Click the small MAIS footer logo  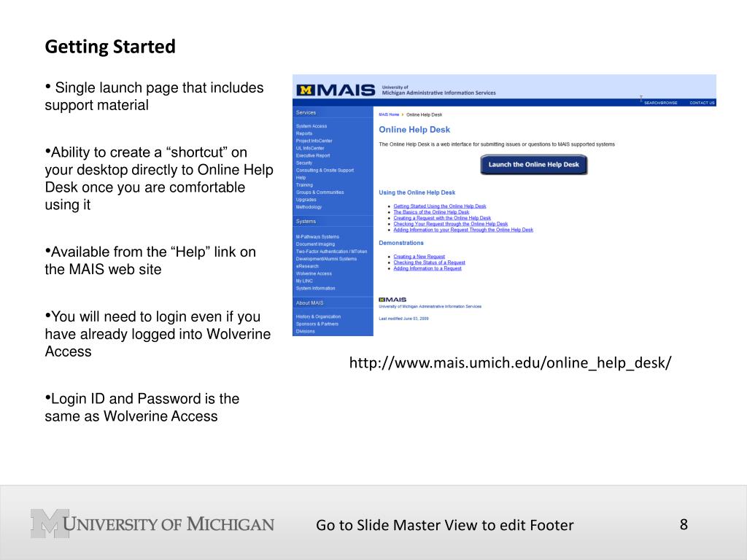coord(392,300)
